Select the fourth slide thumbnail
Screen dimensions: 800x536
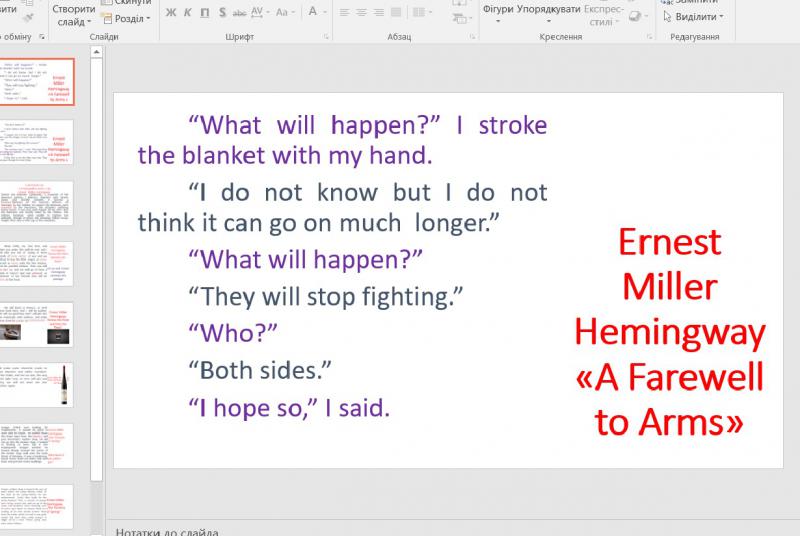pyautogui.click(x=36, y=264)
